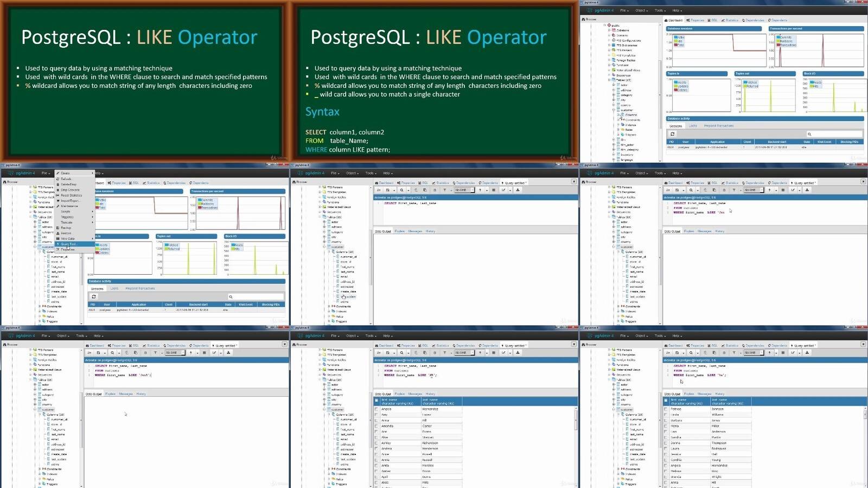The height and width of the screenshot is (488, 868).
Task: Choose Reset Statistics in the open context menu
Action: click(74, 195)
